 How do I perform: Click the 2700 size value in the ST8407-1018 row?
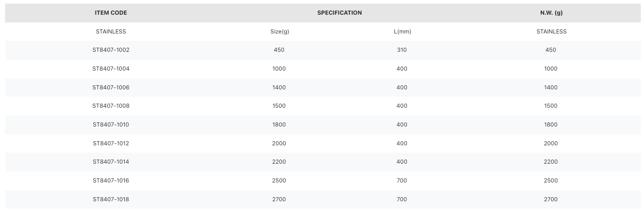(x=279, y=199)
